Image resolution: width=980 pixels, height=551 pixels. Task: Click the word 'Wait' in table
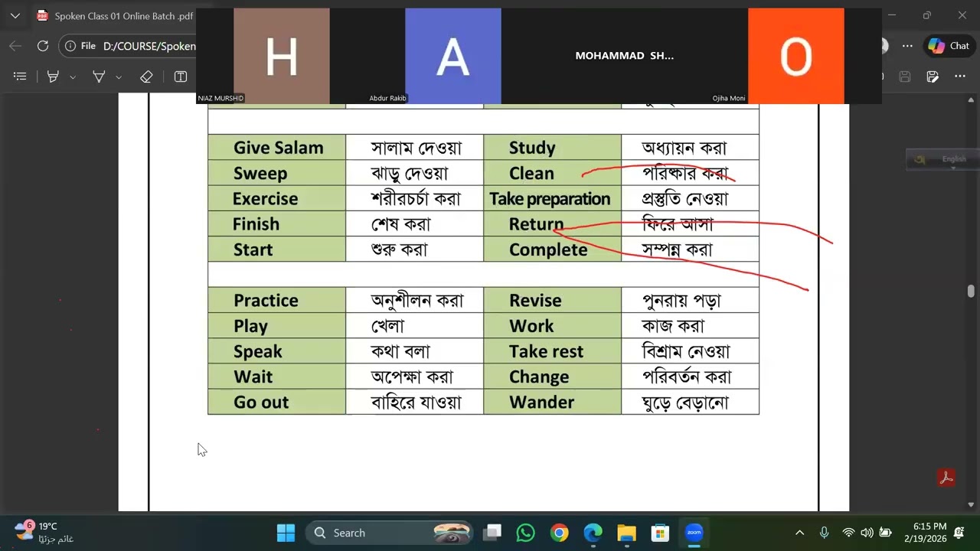253,377
